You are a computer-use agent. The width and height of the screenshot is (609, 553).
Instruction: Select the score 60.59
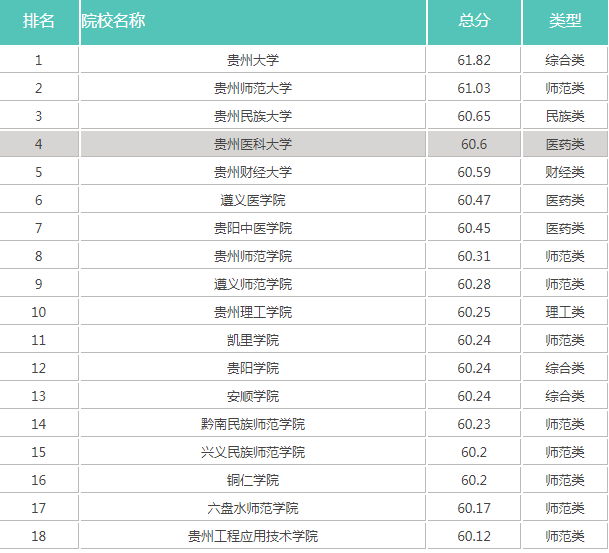(474, 172)
